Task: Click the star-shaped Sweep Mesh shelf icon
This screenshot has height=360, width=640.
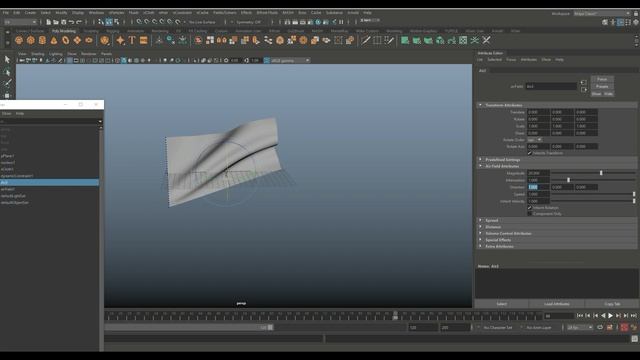Action: (x=120, y=40)
